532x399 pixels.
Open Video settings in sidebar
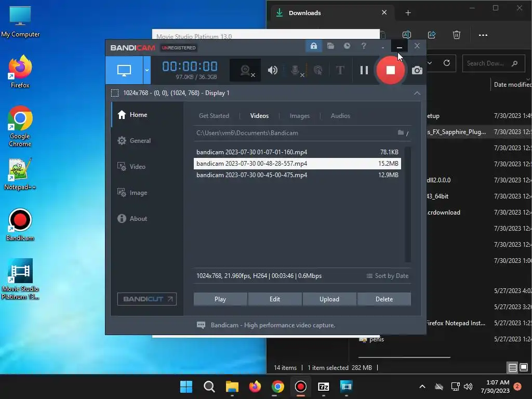[x=147, y=167]
